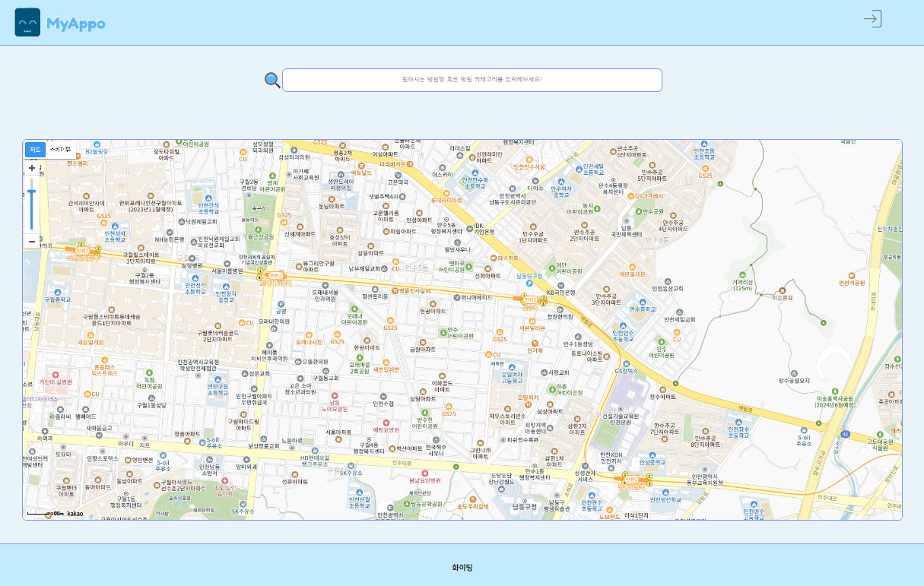Click the 서울이룸병원 label
Viewport: 924px width, 586px height.
(x=227, y=271)
